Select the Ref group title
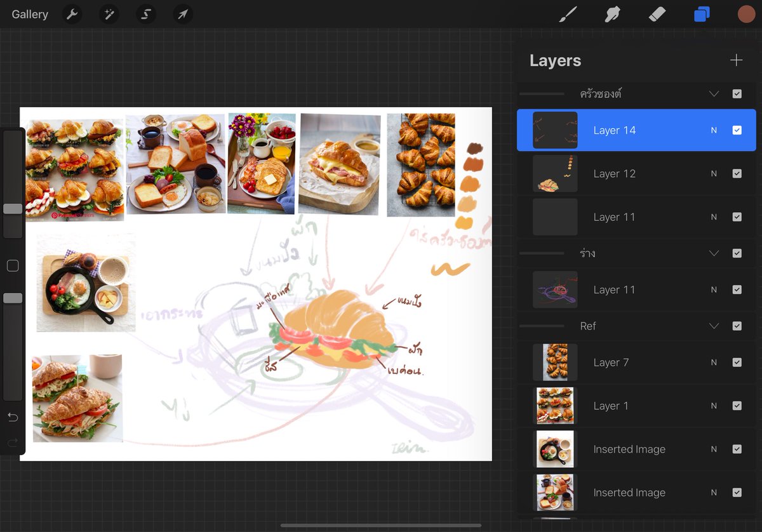The image size is (762, 532). coord(588,326)
